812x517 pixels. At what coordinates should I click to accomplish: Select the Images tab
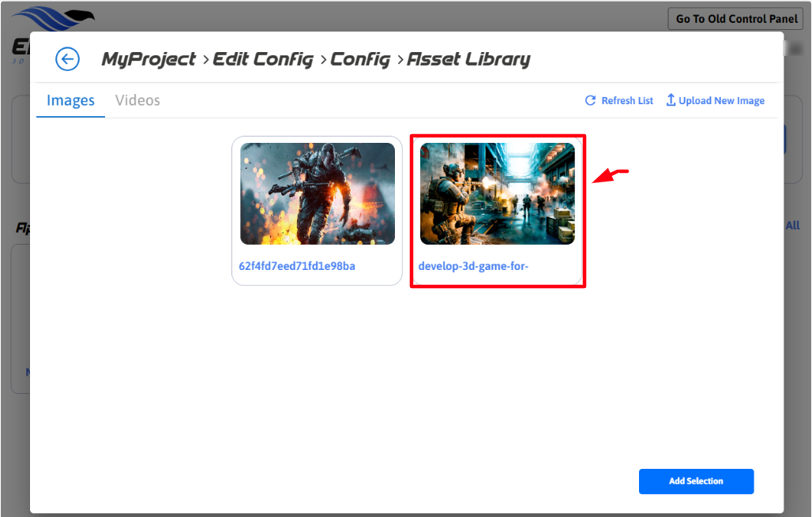(x=70, y=100)
